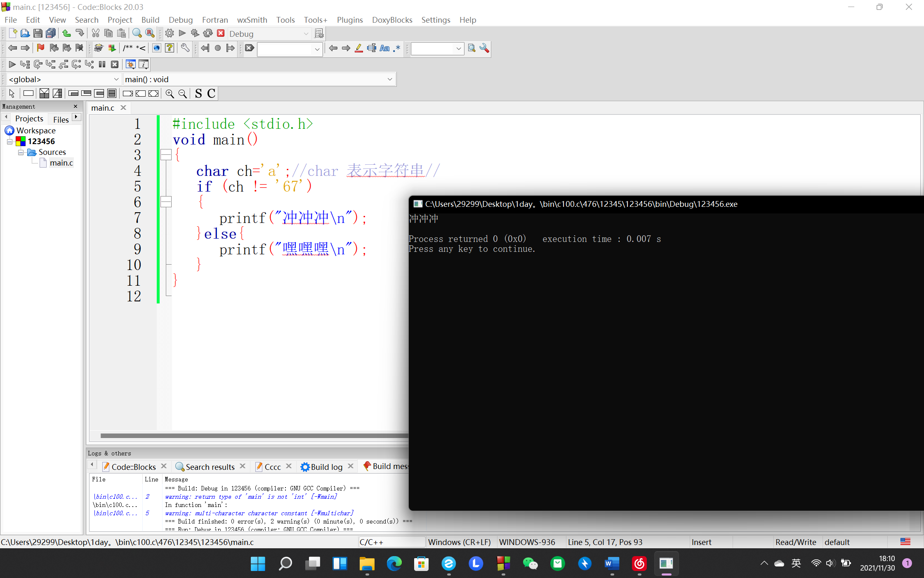Click the red Abort build icon

[x=221, y=33]
